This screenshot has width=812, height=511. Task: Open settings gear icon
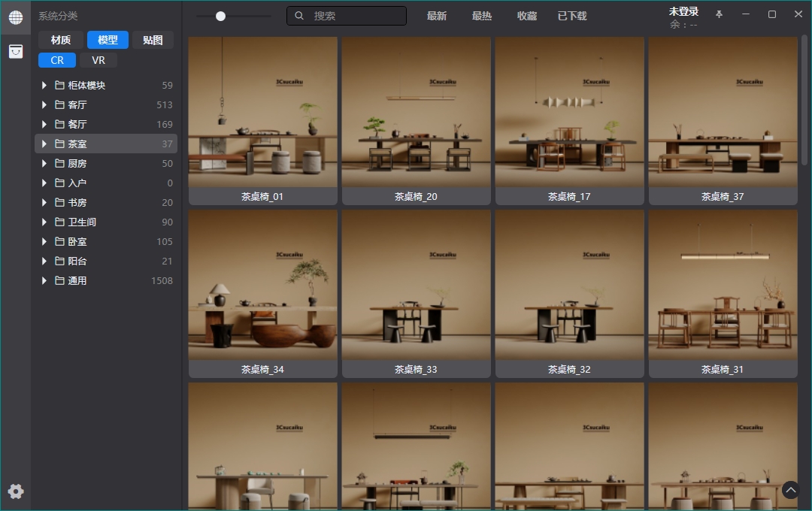pyautogui.click(x=16, y=491)
